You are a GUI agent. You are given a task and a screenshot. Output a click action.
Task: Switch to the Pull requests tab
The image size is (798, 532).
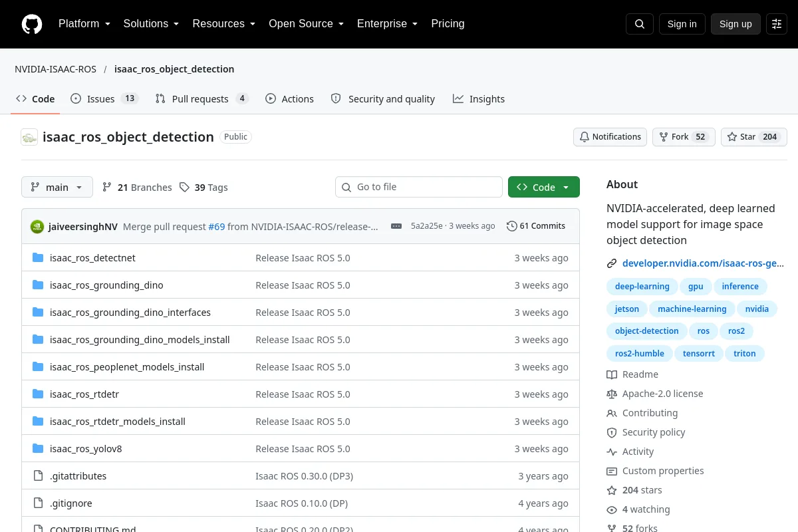tap(201, 99)
